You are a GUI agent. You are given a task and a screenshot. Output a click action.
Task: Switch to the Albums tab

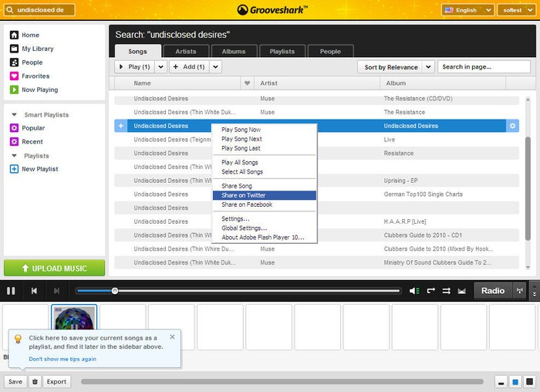coord(234,52)
